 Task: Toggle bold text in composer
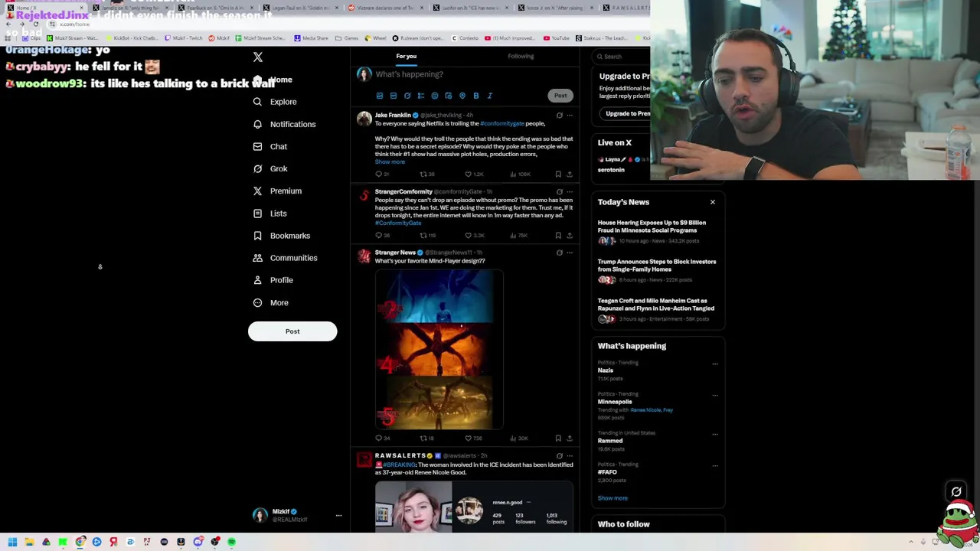tap(476, 96)
